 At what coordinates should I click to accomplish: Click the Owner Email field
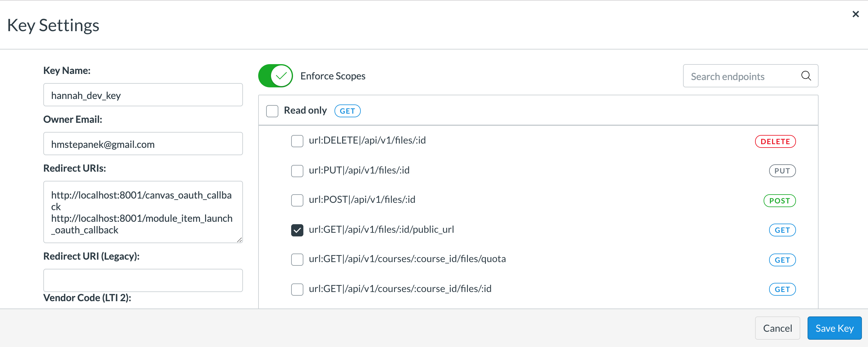click(143, 144)
